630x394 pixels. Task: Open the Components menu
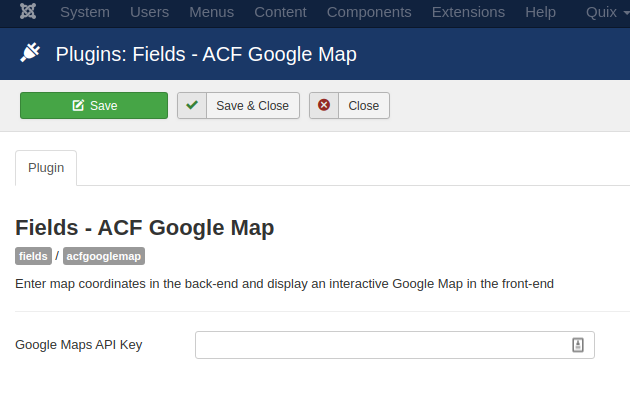click(x=369, y=12)
